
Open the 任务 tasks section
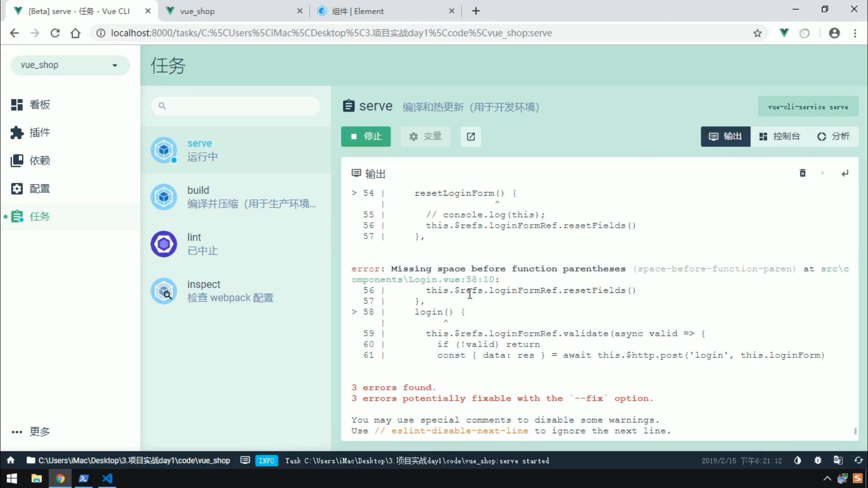coord(70,217)
